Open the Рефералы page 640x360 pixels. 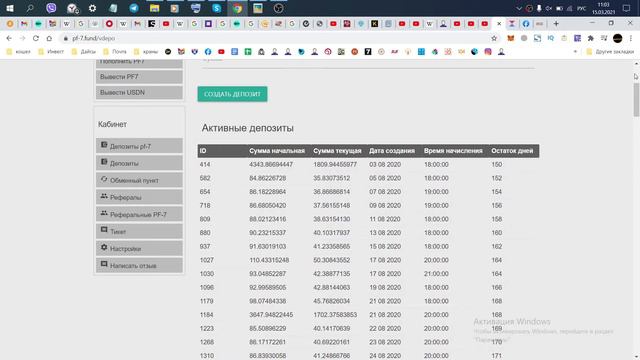click(x=139, y=197)
